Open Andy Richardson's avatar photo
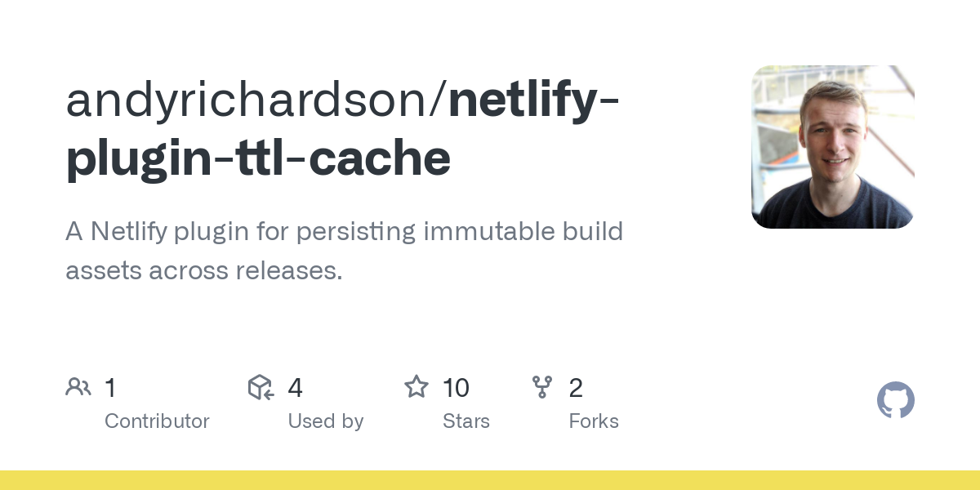This screenshot has width=980, height=490. click(x=832, y=147)
